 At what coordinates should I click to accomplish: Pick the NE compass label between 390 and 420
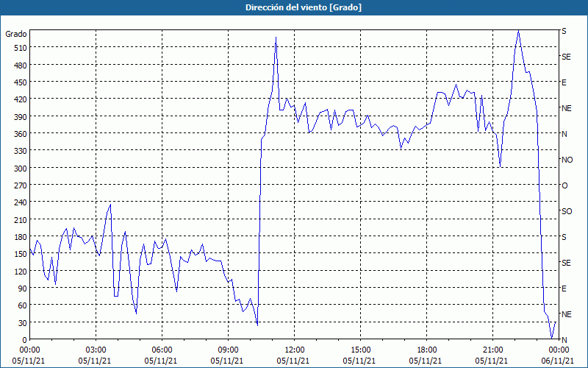click(567, 108)
